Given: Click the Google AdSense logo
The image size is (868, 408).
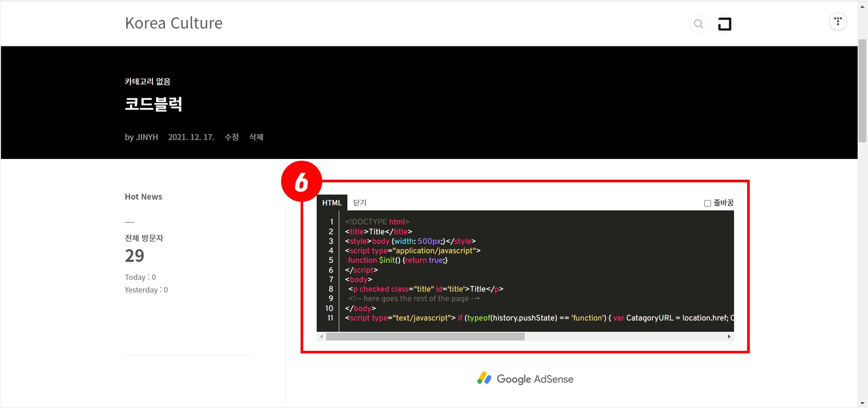Looking at the screenshot, I should point(525,379).
